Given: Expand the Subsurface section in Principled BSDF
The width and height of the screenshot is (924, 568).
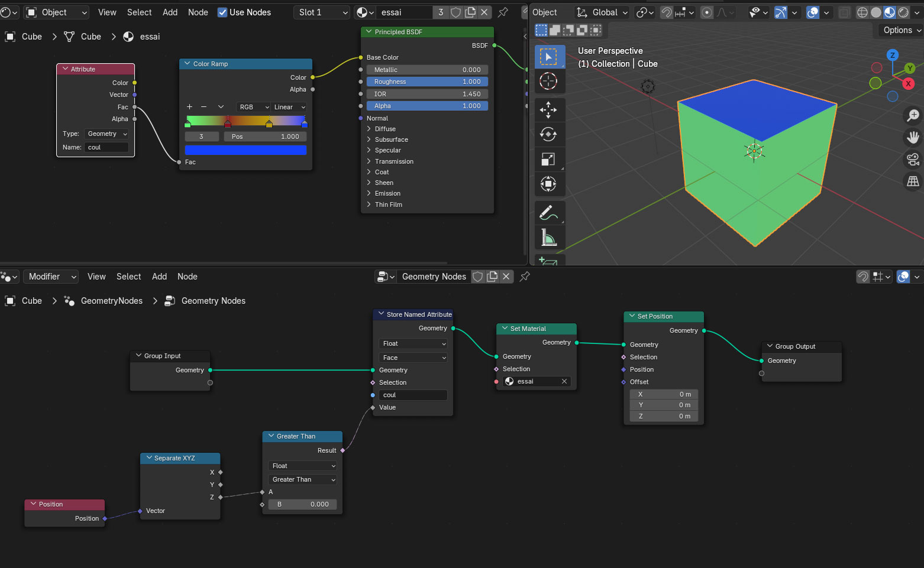Looking at the screenshot, I should click(x=391, y=139).
